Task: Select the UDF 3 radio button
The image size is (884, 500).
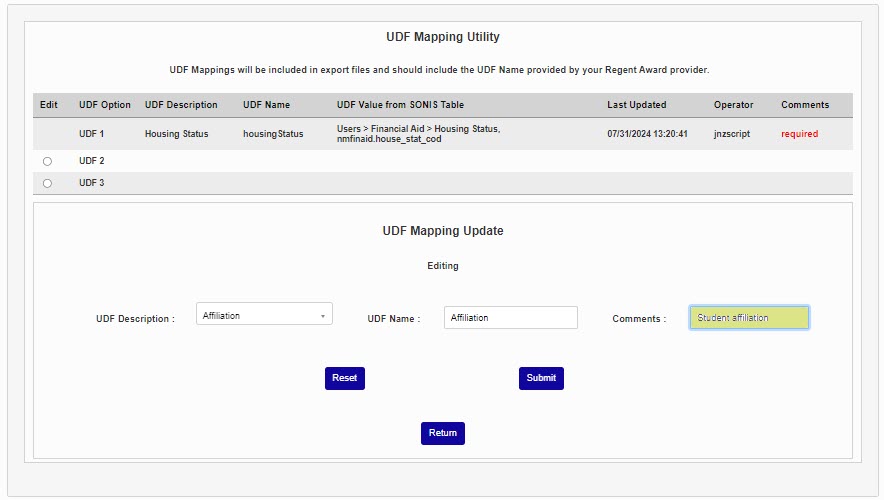Action: coord(47,183)
